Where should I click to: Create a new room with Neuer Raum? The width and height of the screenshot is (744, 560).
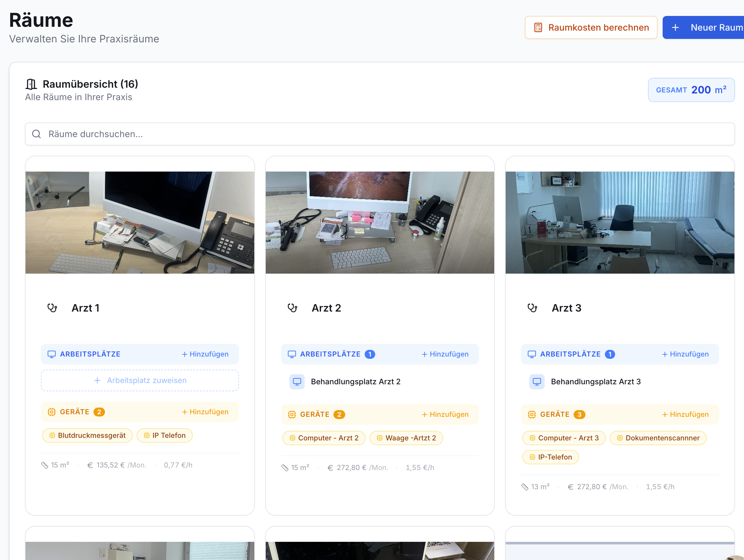pyautogui.click(x=703, y=27)
